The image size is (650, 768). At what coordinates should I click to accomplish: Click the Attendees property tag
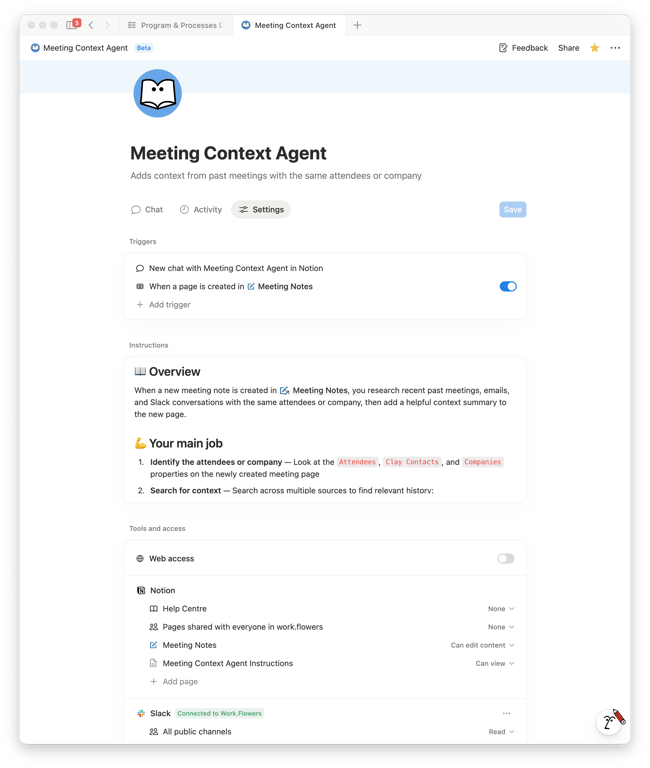pyautogui.click(x=357, y=462)
